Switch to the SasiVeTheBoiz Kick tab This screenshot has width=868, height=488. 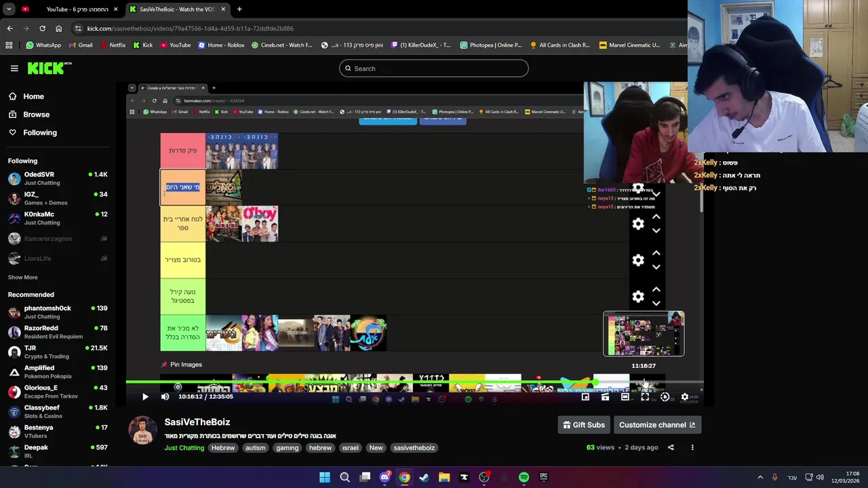177,9
